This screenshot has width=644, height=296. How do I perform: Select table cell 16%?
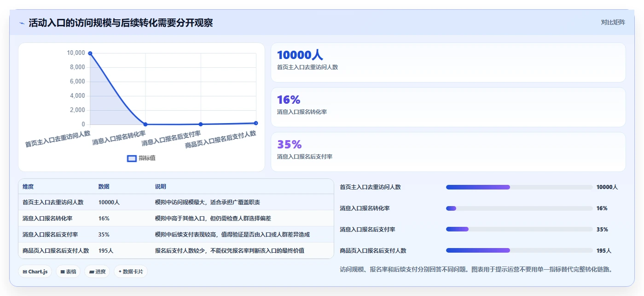pyautogui.click(x=104, y=219)
